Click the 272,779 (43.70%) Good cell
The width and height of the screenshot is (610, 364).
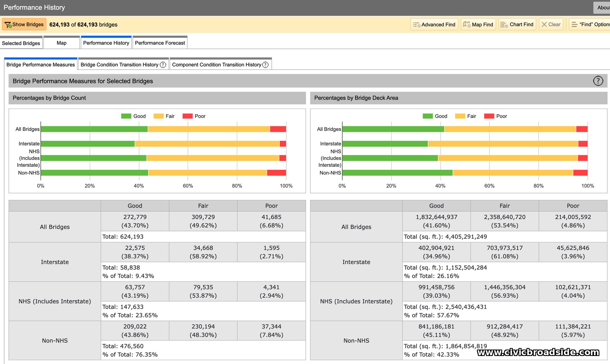click(x=135, y=221)
